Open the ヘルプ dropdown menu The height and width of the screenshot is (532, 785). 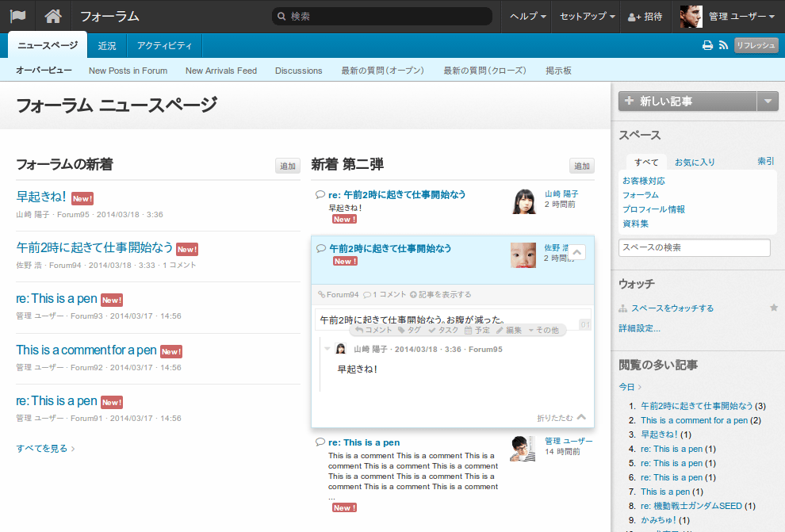point(528,17)
